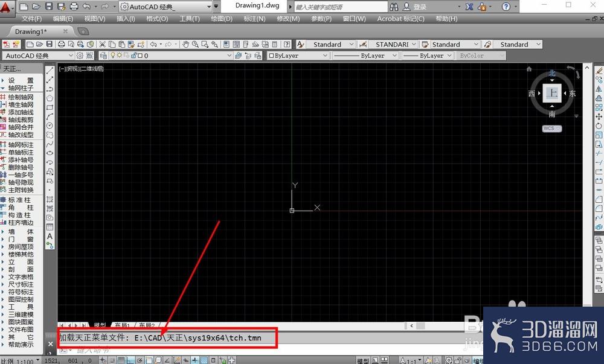The width and height of the screenshot is (604, 364).
Task: Open the layer 0 dropdown list
Action: coord(229,56)
